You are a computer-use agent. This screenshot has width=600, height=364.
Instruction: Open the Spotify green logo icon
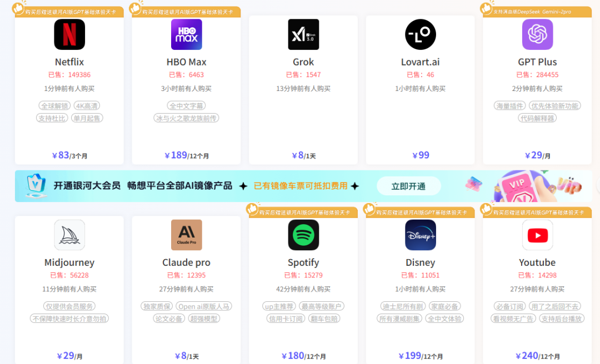click(303, 235)
